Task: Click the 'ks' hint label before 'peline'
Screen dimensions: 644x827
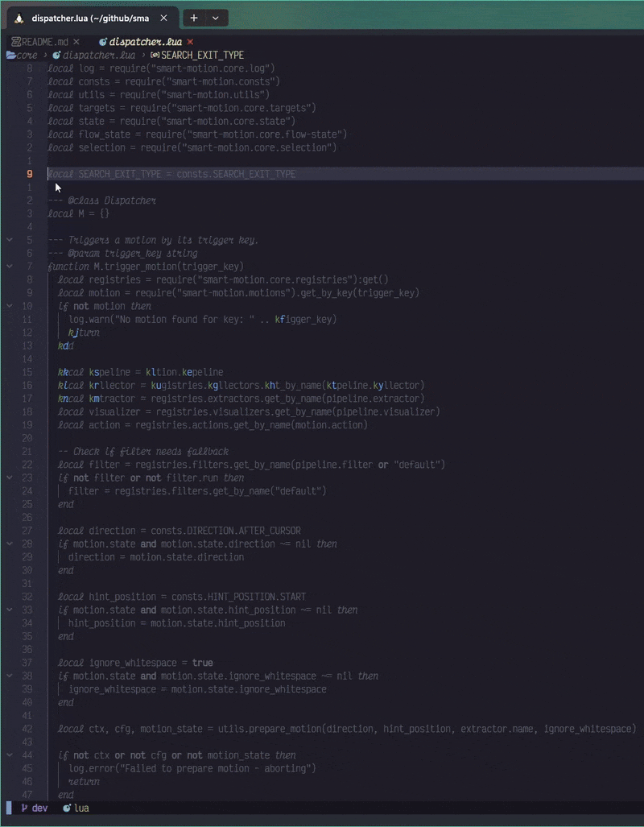Action: [94, 372]
